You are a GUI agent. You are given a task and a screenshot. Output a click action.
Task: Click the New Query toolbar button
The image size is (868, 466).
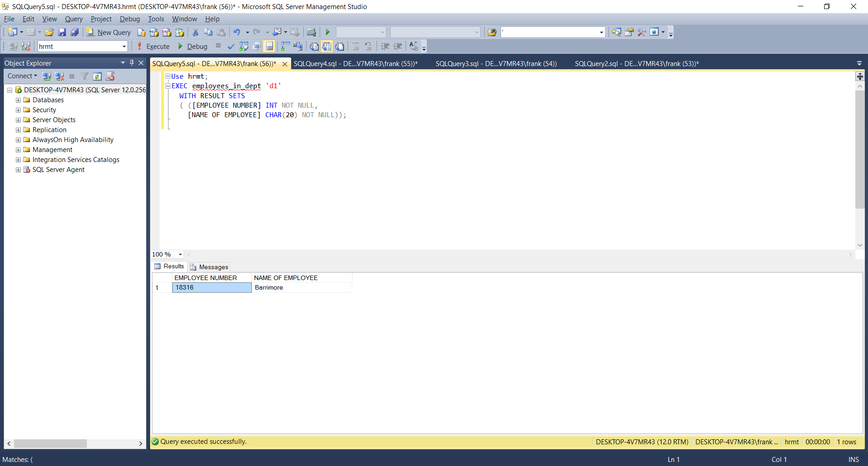pos(108,32)
